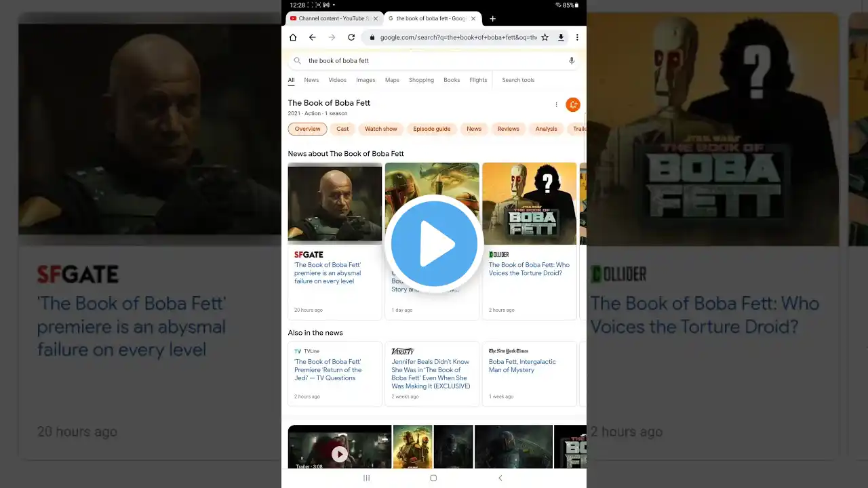Select the Episode guide chip
Screen dimensions: 868x488
pos(432,129)
